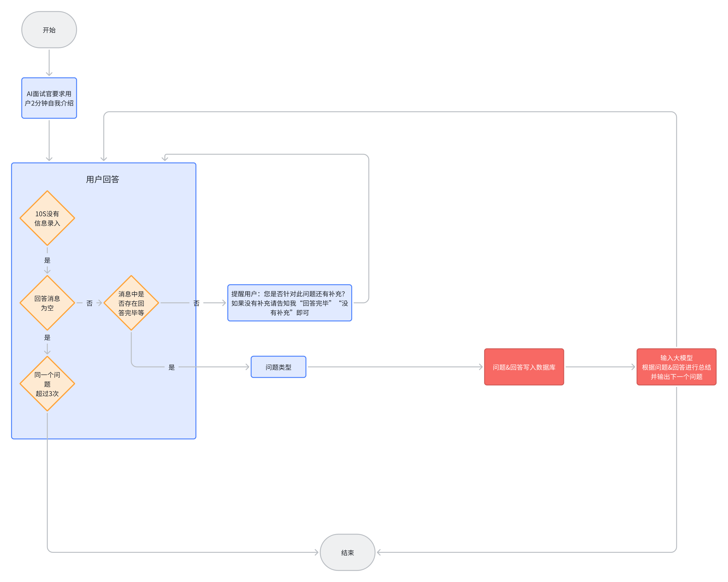Select the 问题类型 node
Viewport: 728px width, 582px height.
[279, 367]
